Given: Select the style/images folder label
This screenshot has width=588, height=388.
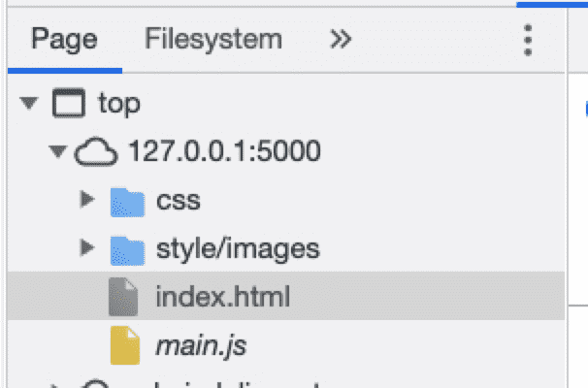Looking at the screenshot, I should pos(238,249).
